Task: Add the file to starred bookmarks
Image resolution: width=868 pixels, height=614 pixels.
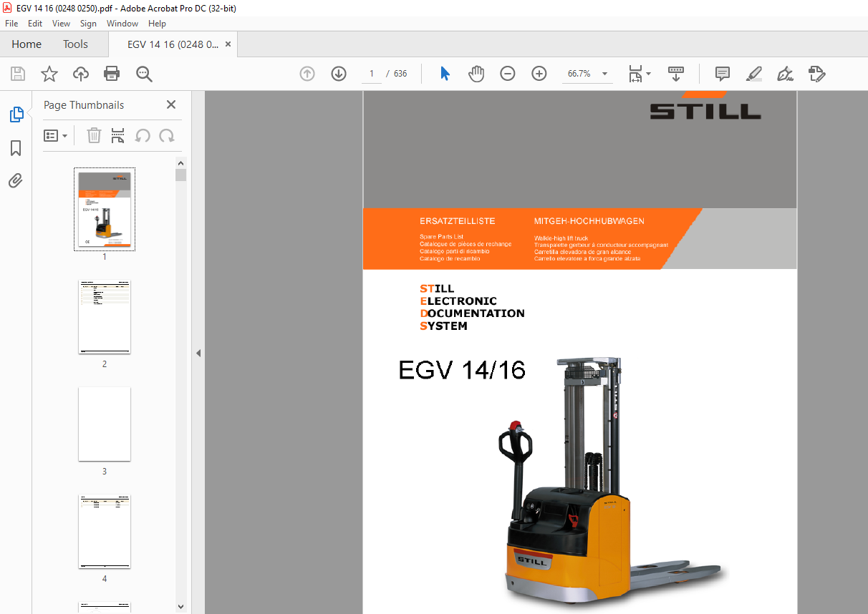Action: (49, 74)
